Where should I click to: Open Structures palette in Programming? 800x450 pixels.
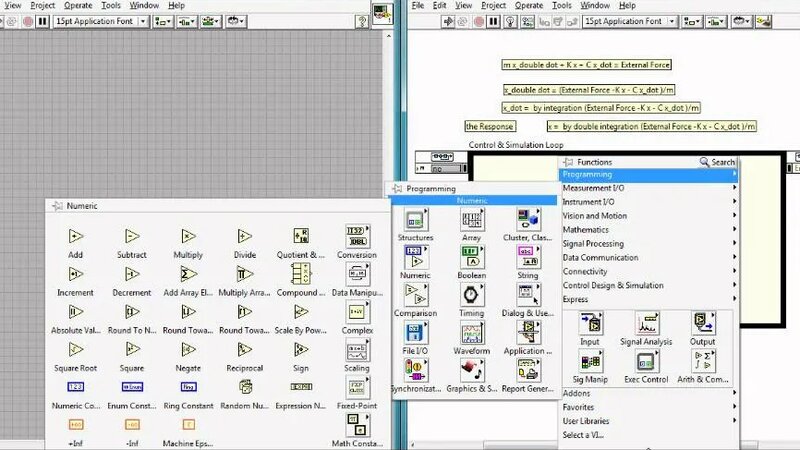coord(415,220)
